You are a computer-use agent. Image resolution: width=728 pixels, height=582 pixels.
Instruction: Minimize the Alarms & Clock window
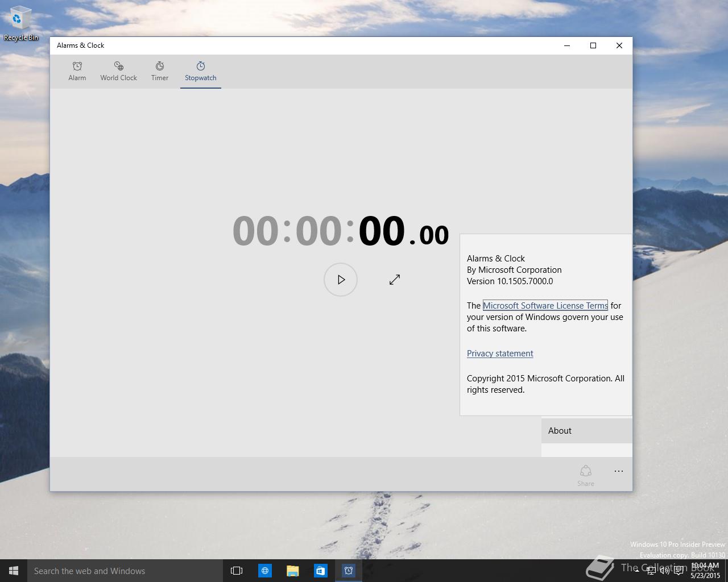(567, 45)
